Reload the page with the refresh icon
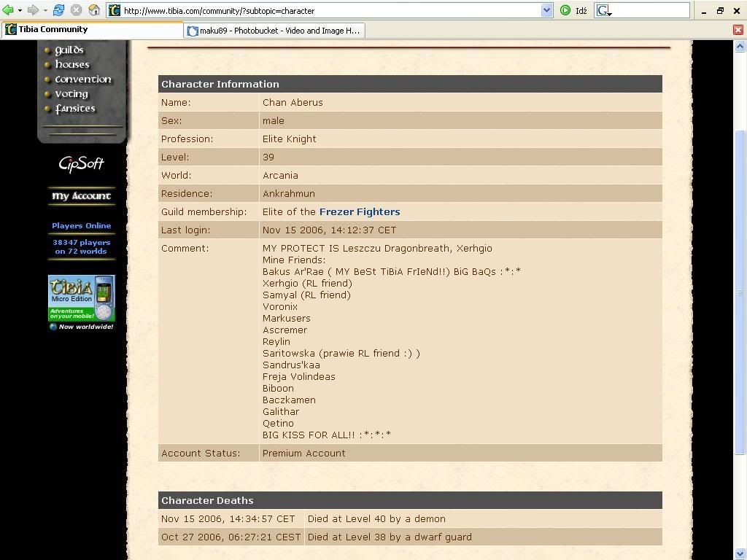Image resolution: width=747 pixels, height=560 pixels. 58,10
